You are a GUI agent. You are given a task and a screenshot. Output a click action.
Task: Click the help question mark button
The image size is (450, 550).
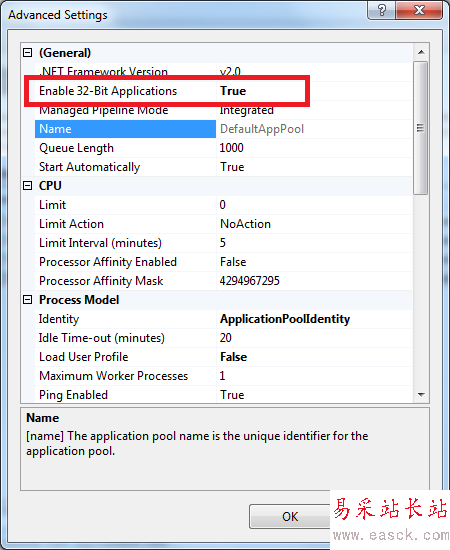(382, 10)
